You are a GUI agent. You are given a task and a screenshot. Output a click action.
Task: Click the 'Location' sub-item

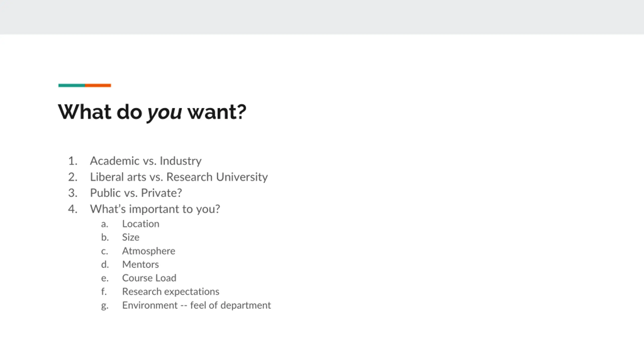(141, 224)
